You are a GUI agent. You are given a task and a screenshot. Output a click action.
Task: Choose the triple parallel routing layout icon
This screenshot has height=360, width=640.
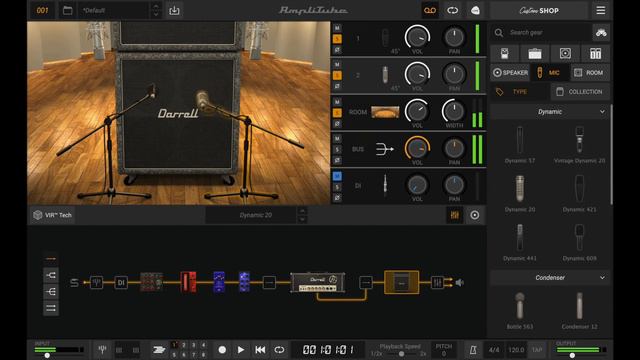point(51,308)
